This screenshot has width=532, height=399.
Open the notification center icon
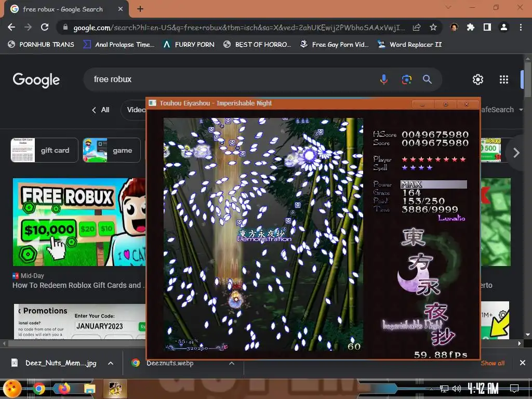point(514,388)
